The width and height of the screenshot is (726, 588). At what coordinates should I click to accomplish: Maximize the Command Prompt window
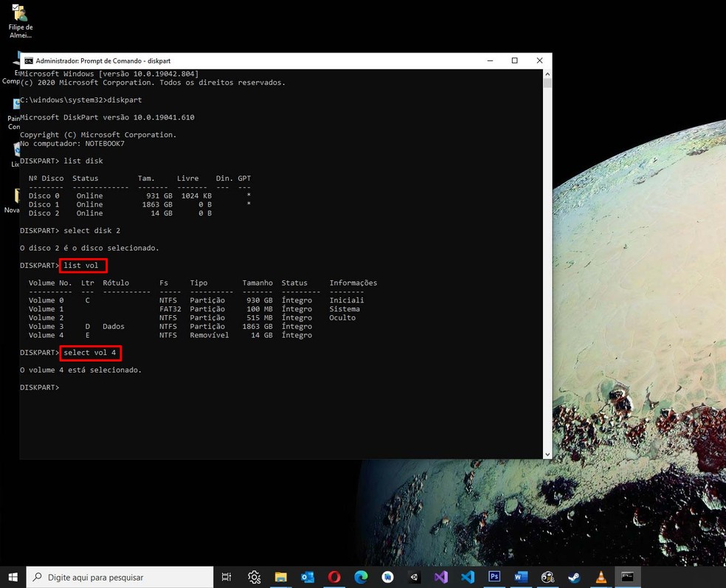coord(514,60)
